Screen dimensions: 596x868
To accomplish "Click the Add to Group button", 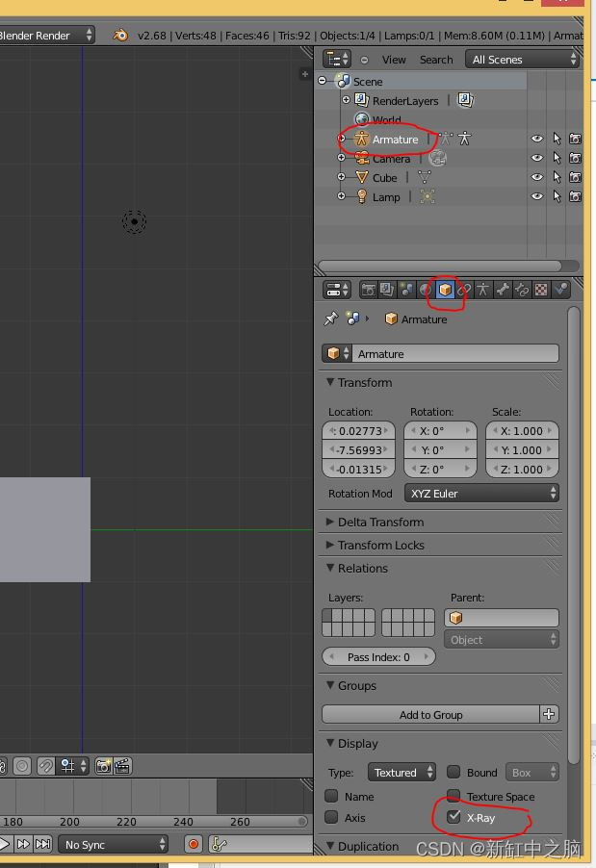I will (x=431, y=714).
